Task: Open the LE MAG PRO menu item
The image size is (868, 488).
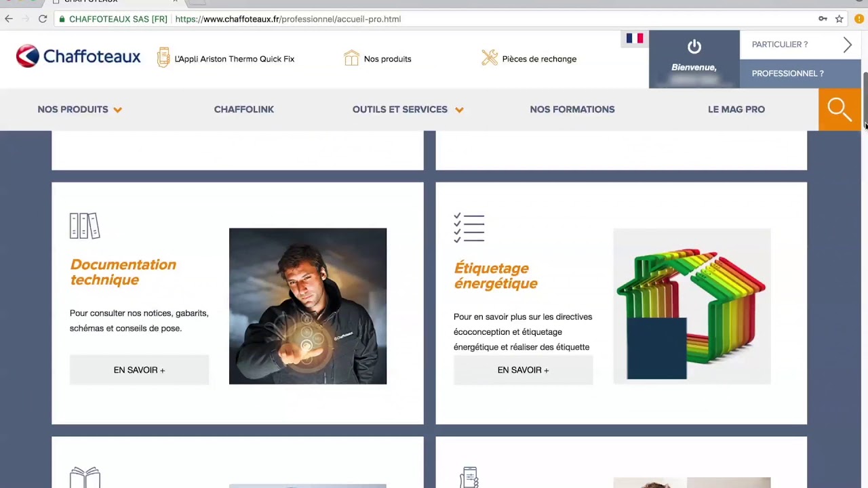Action: click(x=736, y=109)
